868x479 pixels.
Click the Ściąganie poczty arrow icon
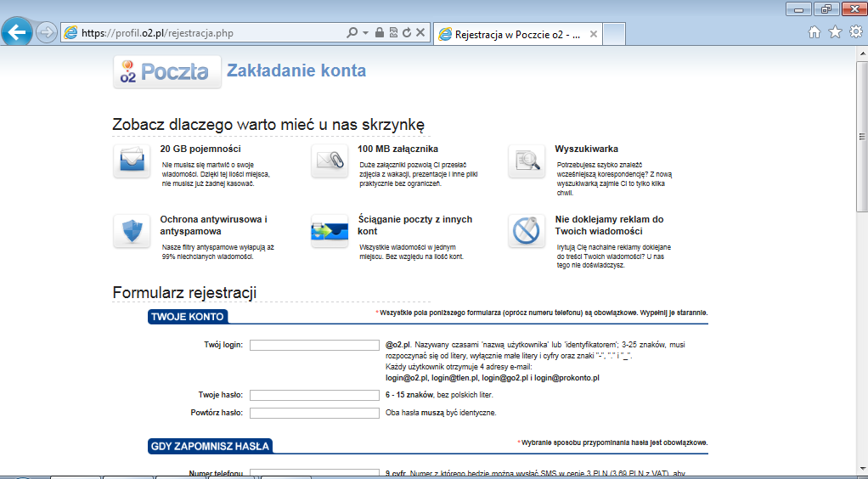(330, 231)
